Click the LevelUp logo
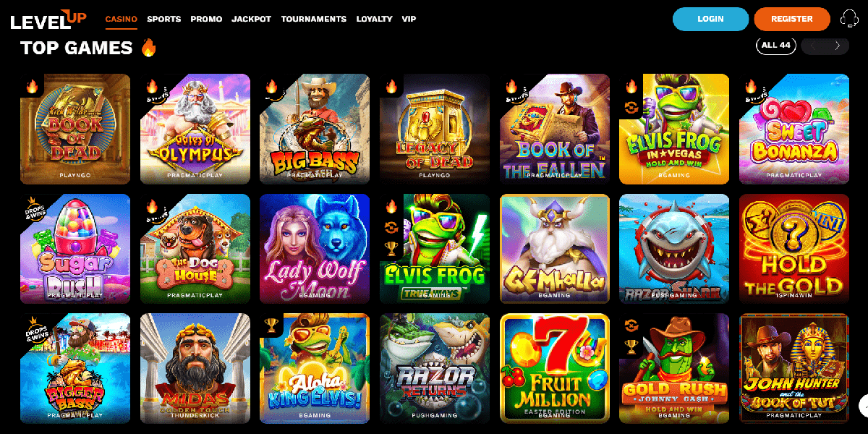This screenshot has height=434, width=868. [48, 20]
